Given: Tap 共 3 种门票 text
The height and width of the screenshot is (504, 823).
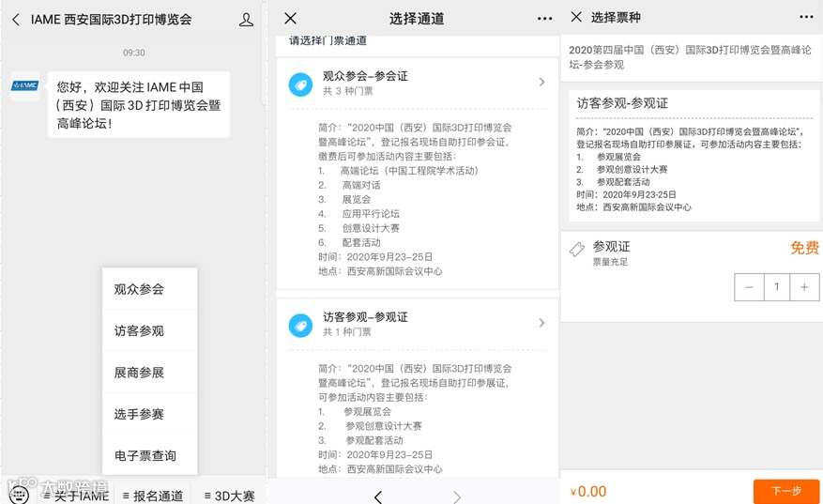Looking at the screenshot, I should coord(347,91).
